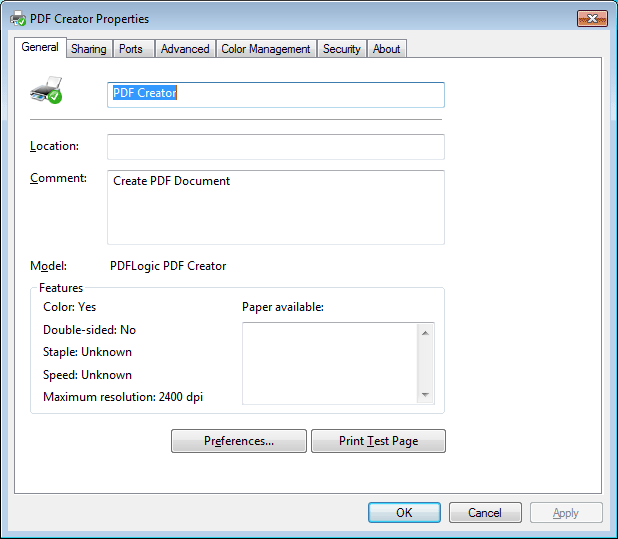The height and width of the screenshot is (539, 618).
Task: Click 'Maximum resolution: 2400 dpi' text
Action: (x=123, y=397)
